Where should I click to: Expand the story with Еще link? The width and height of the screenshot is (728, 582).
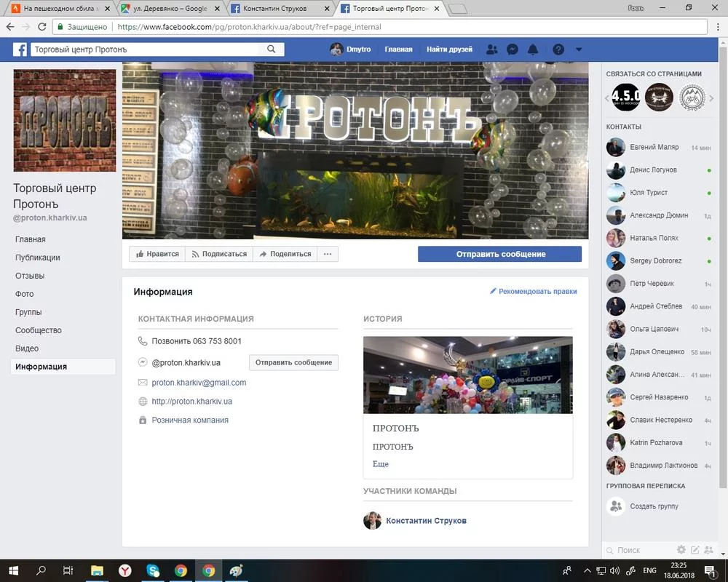coord(380,463)
